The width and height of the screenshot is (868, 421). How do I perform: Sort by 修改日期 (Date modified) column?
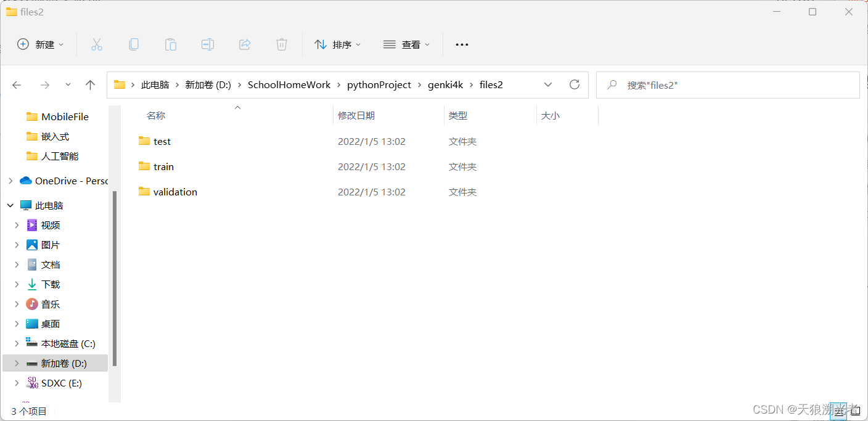tap(356, 115)
